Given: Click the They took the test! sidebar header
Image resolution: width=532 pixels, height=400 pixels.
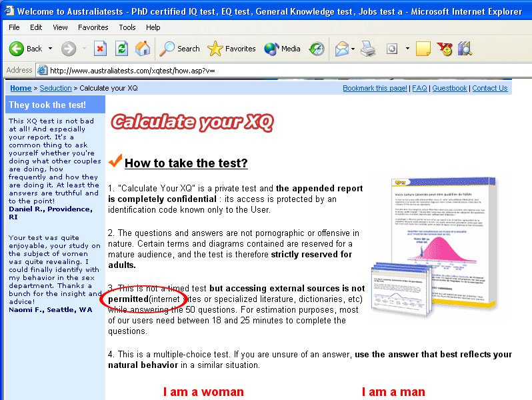Looking at the screenshot, I should click(47, 105).
